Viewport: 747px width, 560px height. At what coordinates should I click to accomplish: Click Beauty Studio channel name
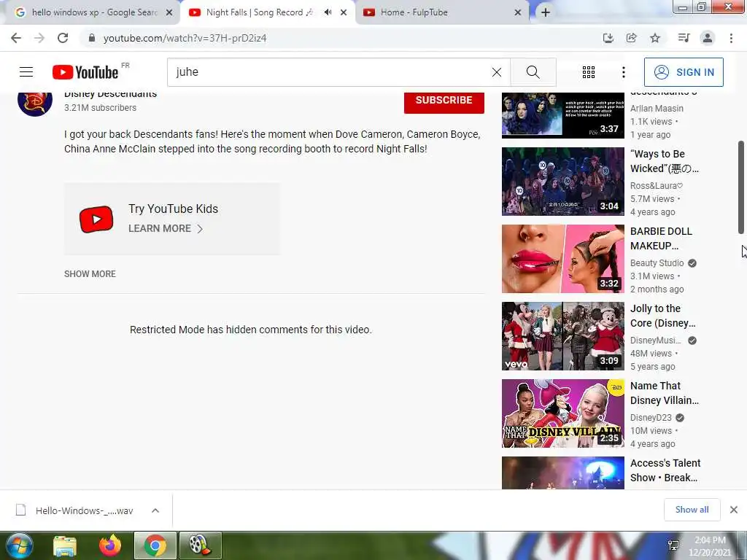point(657,262)
